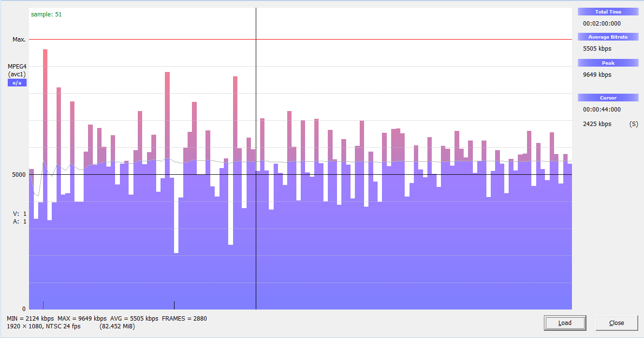Select the Total Time header
644x338 pixels.
tap(608, 12)
